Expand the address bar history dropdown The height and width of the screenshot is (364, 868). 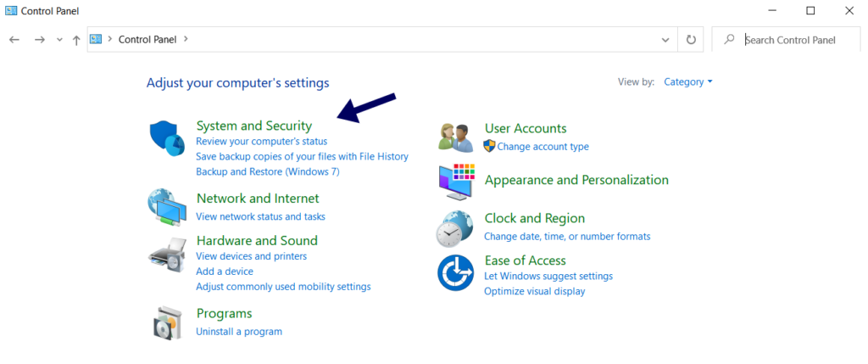click(x=665, y=39)
